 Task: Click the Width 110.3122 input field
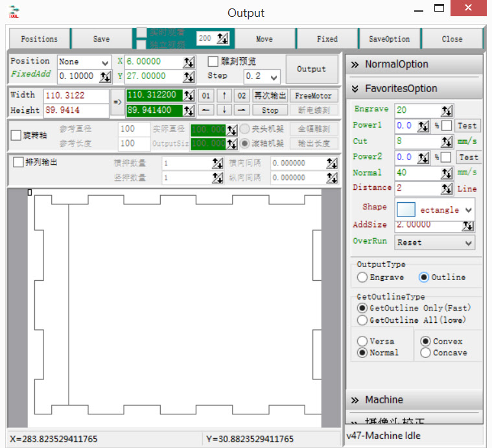[x=76, y=95]
